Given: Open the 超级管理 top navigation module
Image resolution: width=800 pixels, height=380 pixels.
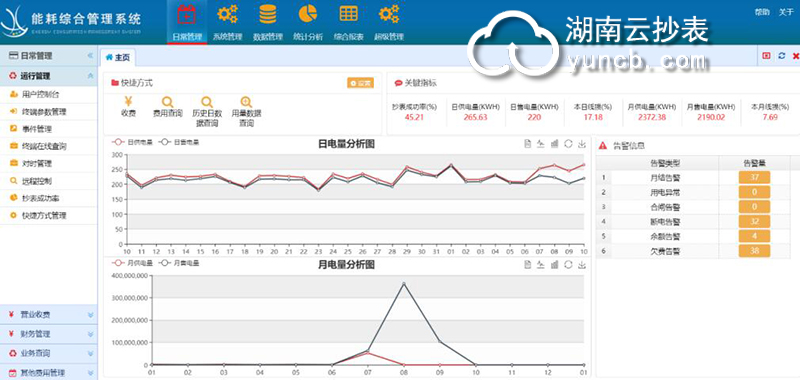Looking at the screenshot, I should point(389,22).
